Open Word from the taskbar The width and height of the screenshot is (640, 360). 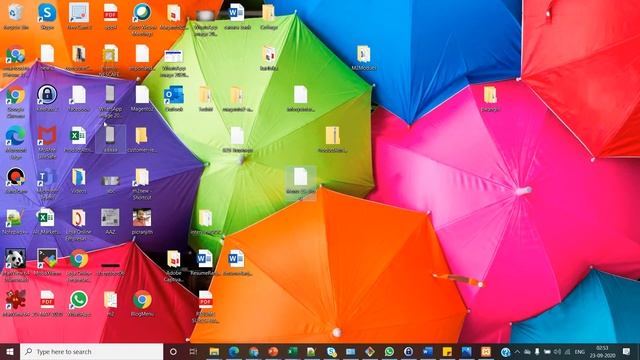click(x=428, y=351)
